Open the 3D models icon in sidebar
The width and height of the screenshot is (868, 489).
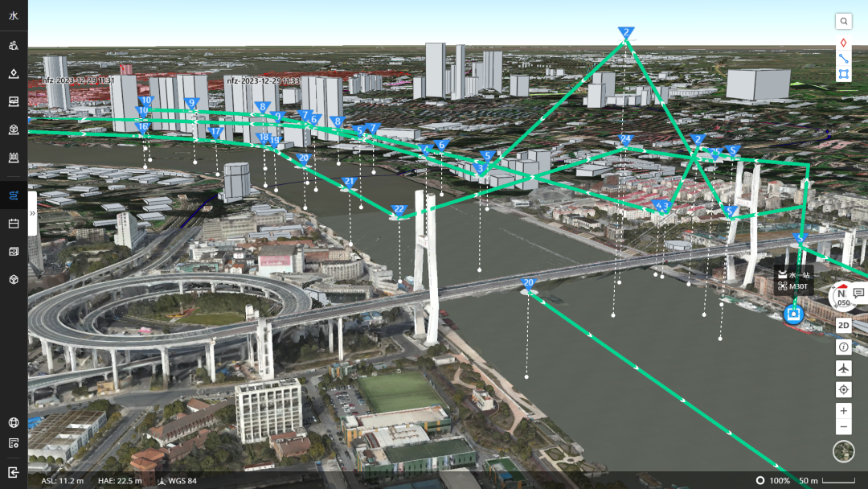(x=14, y=279)
